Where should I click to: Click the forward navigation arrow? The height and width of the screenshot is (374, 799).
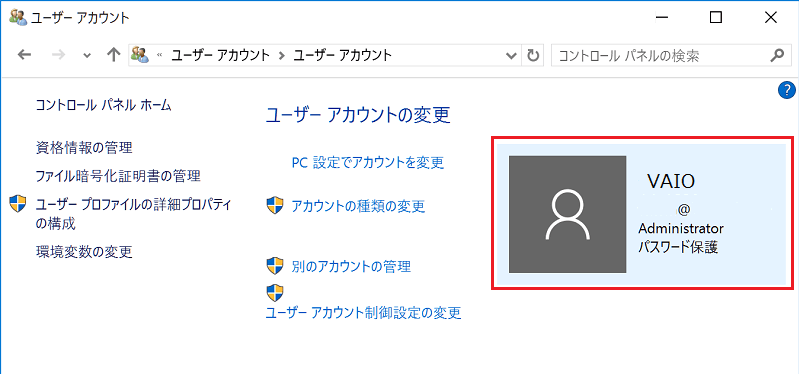click(59, 55)
